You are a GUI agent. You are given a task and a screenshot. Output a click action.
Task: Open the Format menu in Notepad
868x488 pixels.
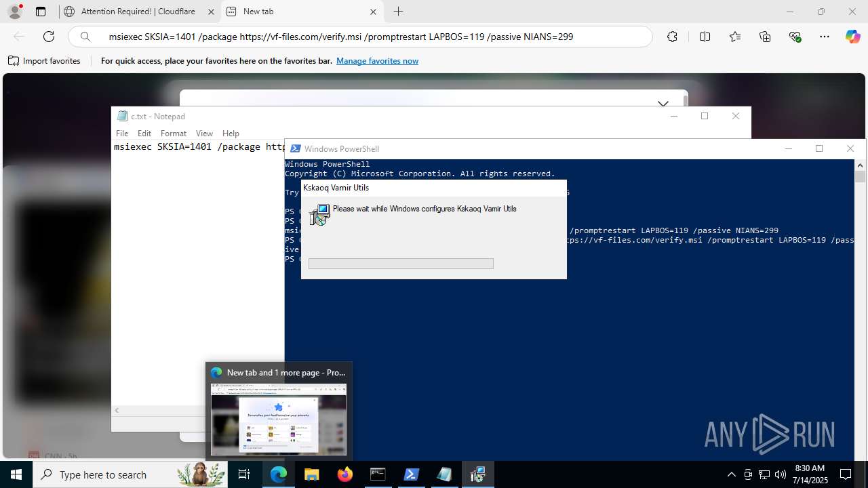click(174, 134)
